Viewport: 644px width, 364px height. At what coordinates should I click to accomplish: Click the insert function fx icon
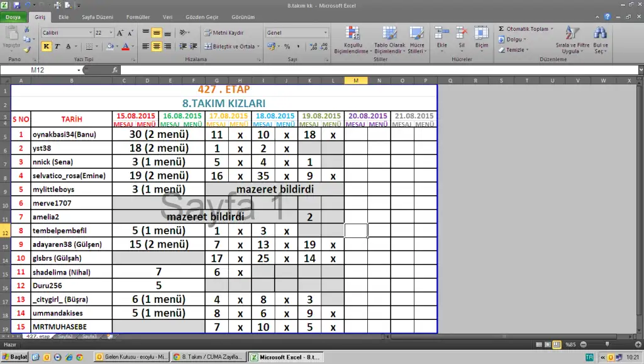115,70
